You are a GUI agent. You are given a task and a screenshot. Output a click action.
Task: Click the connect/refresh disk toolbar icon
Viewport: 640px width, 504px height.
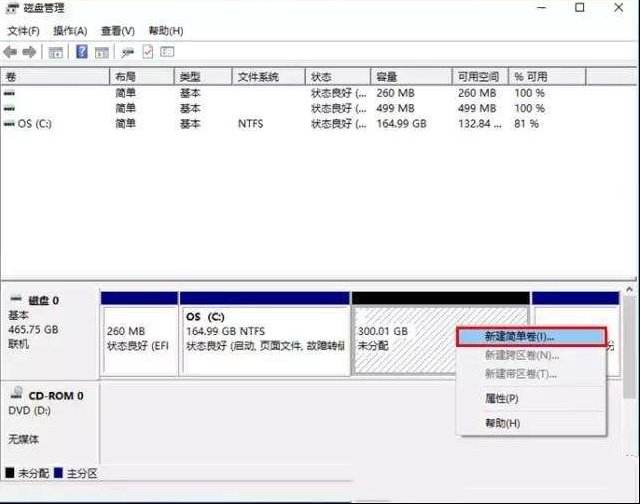click(127, 52)
